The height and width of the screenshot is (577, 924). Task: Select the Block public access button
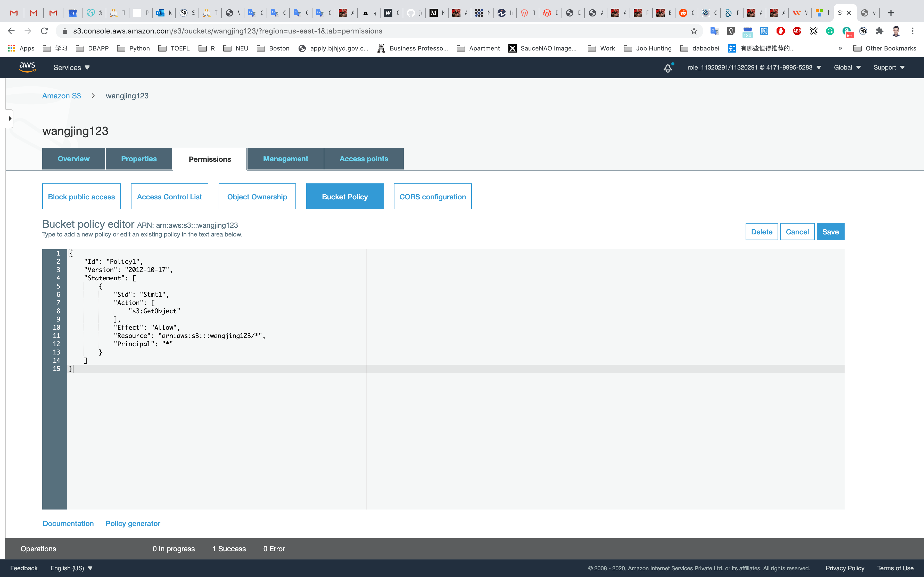click(81, 197)
